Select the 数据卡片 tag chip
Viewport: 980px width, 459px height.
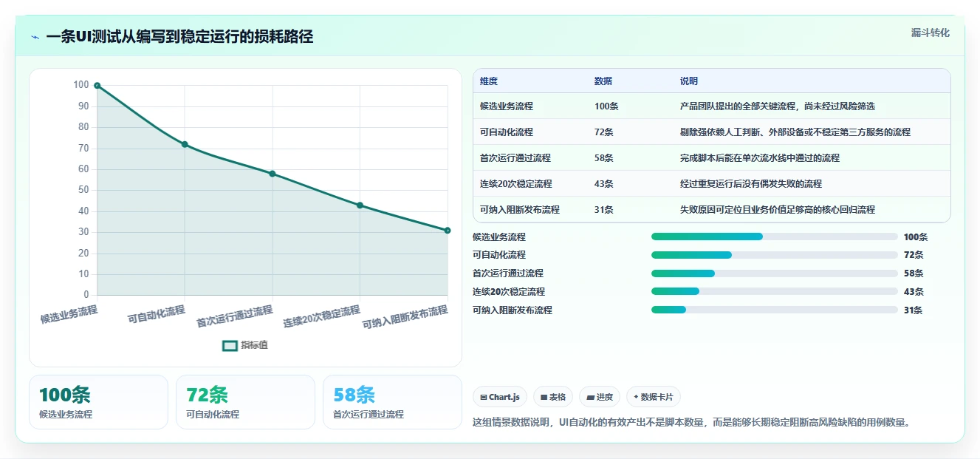pyautogui.click(x=654, y=397)
